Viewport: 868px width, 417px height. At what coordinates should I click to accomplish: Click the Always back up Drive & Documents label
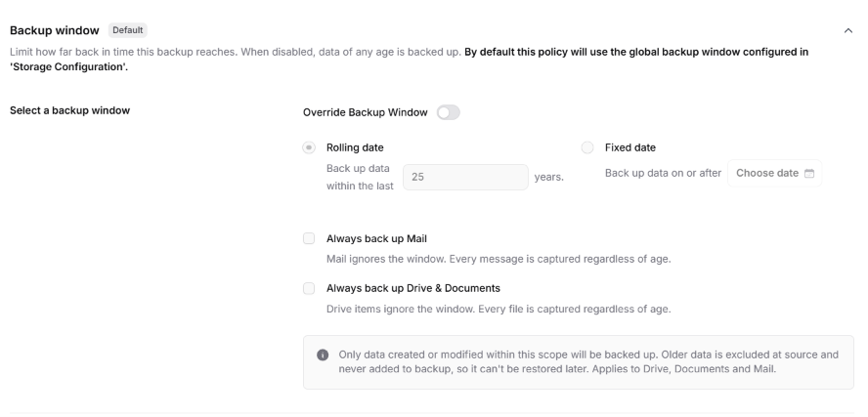[412, 288]
